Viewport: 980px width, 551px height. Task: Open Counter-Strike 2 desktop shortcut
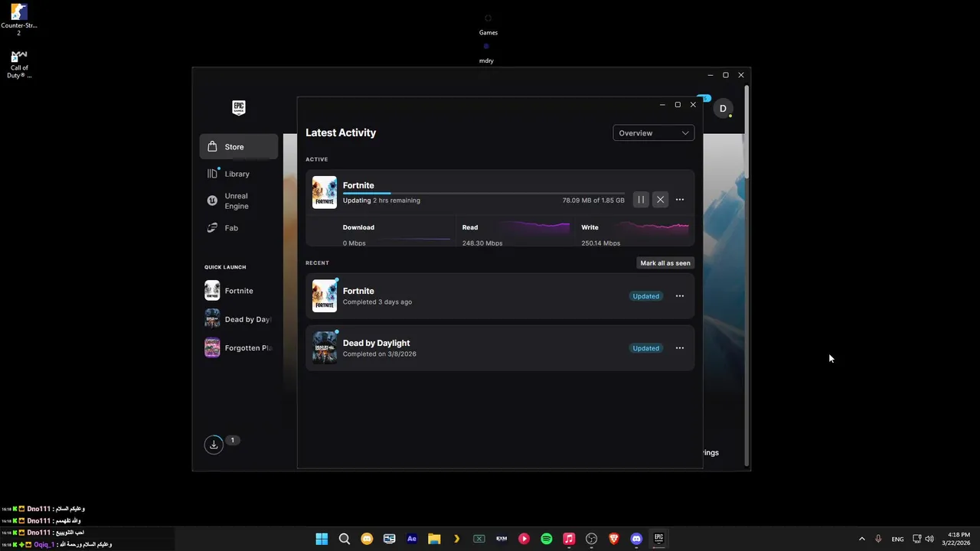click(x=19, y=20)
